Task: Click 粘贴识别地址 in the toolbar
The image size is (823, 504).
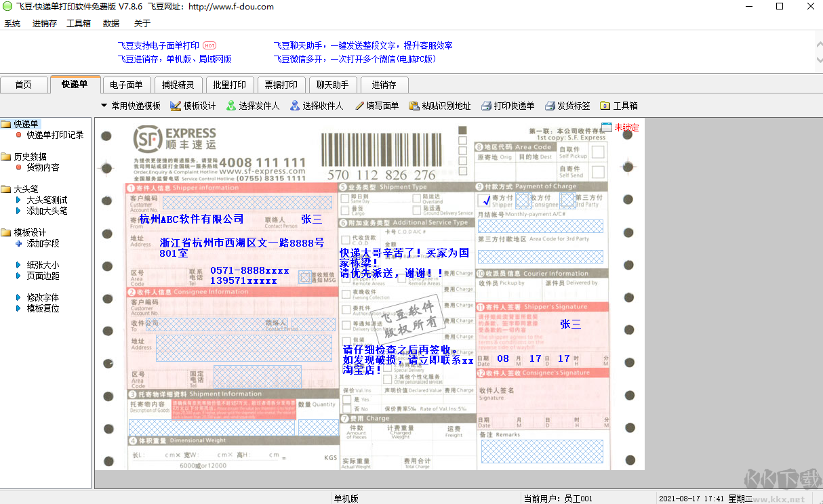Action: [x=440, y=106]
